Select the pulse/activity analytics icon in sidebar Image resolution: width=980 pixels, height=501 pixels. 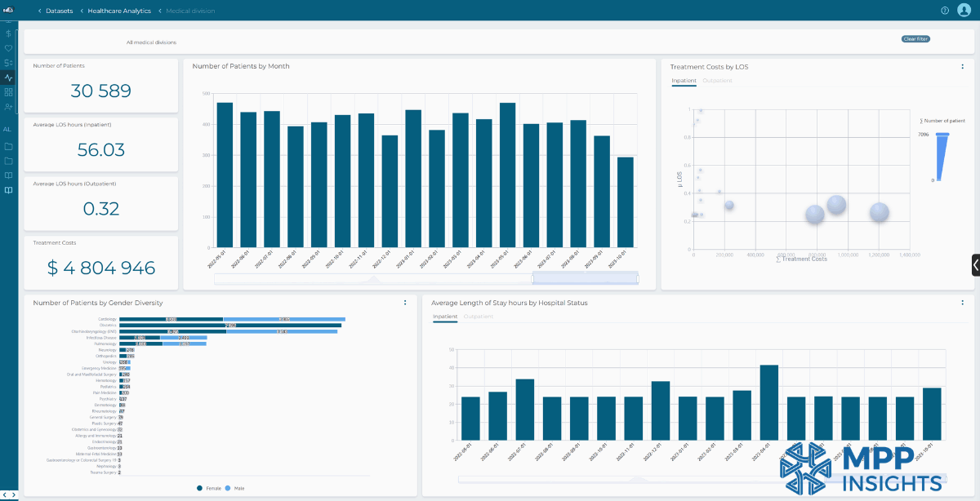(9, 78)
